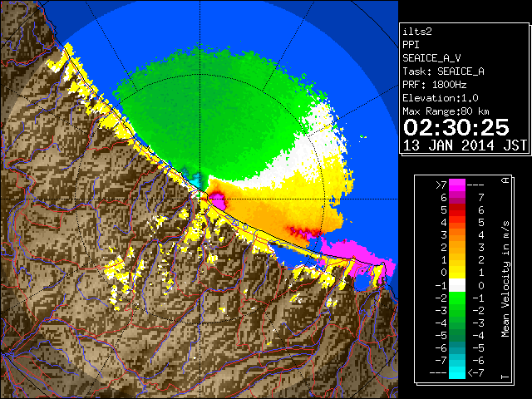The height and width of the screenshot is (399, 532).
Task: Click the '<-7' legend value
Action: point(475,372)
